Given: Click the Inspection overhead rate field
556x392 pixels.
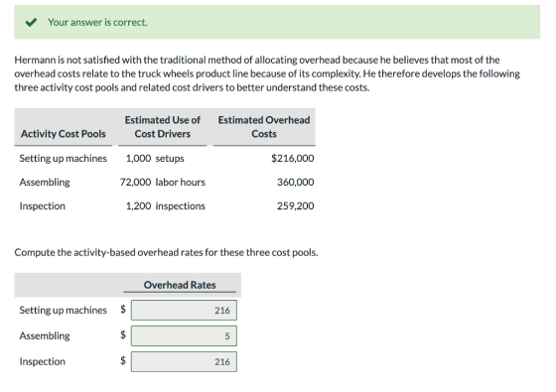Looking at the screenshot, I should click(184, 361).
